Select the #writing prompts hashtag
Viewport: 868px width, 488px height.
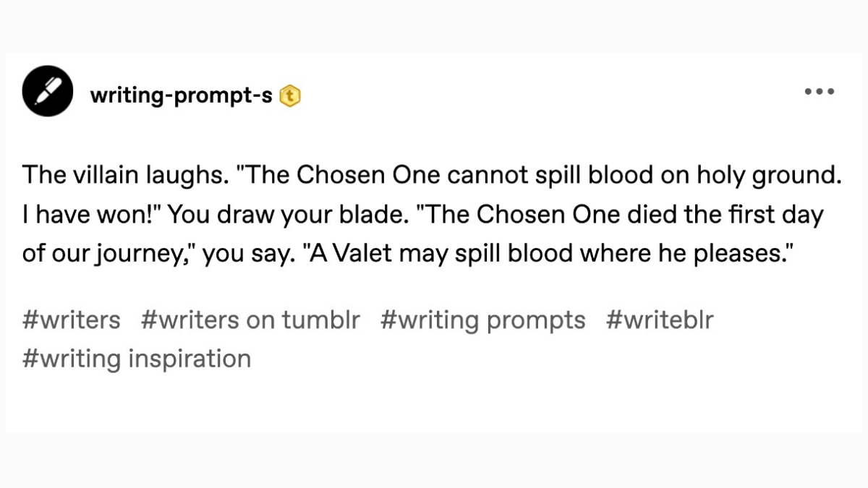click(482, 320)
